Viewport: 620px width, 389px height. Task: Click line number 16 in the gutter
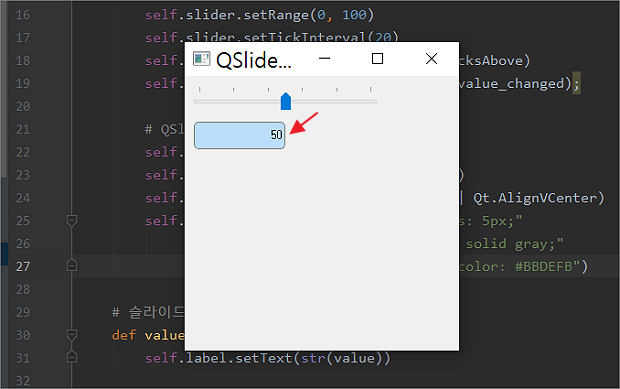(x=23, y=15)
